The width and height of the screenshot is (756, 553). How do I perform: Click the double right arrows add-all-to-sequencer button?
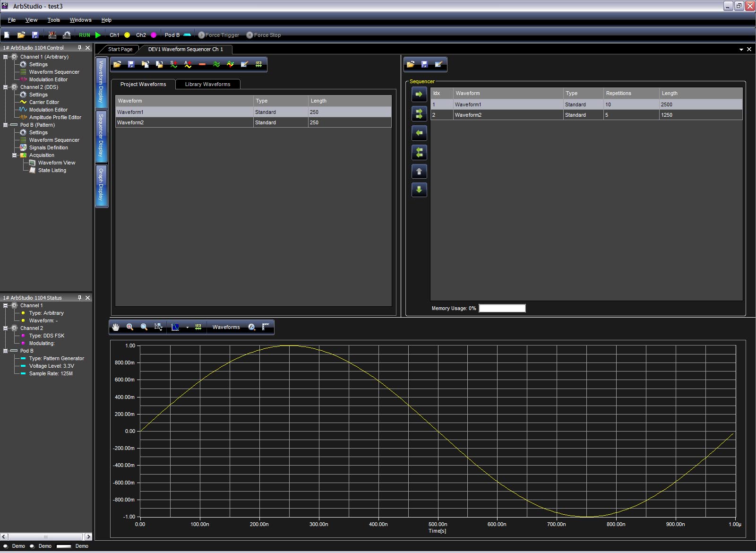419,114
